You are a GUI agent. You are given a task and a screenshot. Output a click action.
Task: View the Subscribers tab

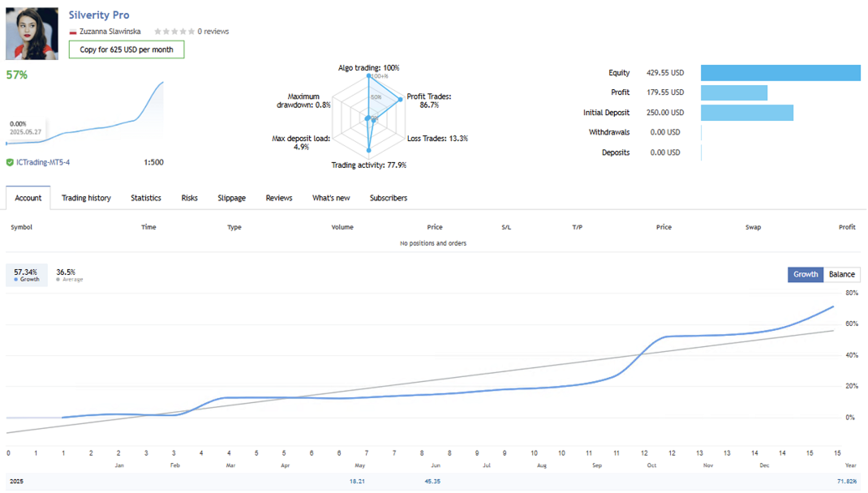tap(389, 198)
